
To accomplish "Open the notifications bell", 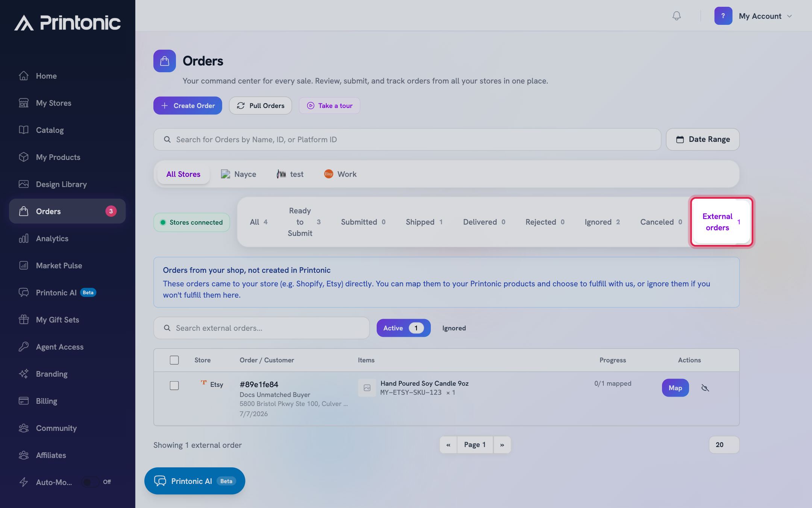I will pos(676,16).
